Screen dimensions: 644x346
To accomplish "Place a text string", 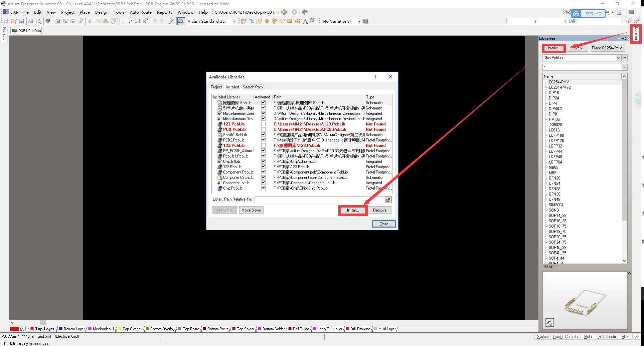I will (x=305, y=21).
